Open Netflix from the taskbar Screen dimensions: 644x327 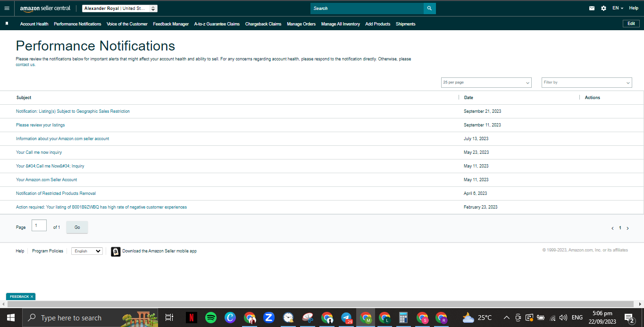(x=191, y=318)
